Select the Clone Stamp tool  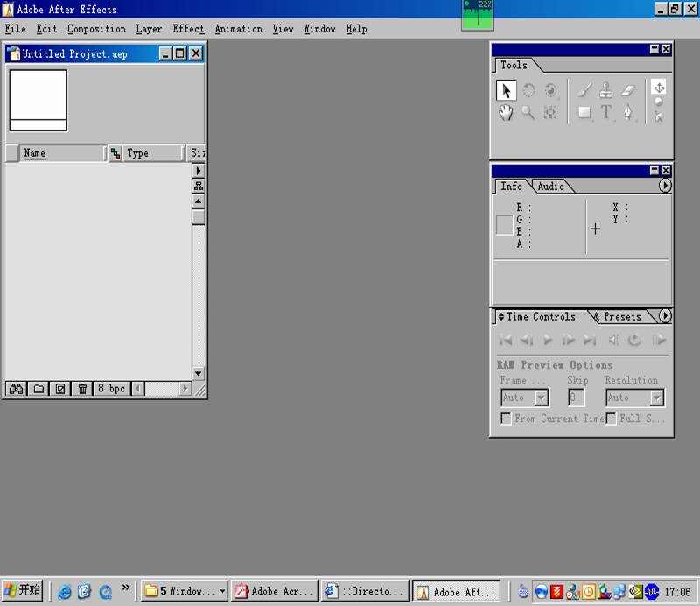[605, 90]
